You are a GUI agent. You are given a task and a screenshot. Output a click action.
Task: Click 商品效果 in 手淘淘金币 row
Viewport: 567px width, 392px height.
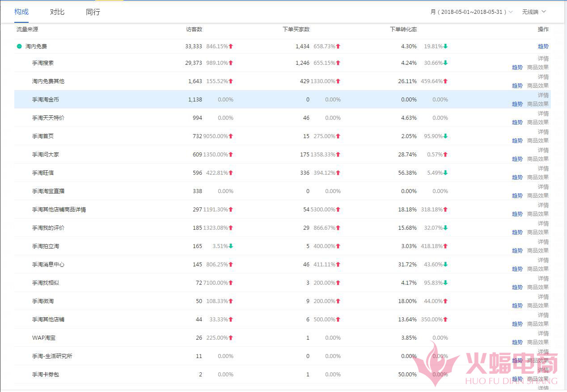[x=538, y=104]
